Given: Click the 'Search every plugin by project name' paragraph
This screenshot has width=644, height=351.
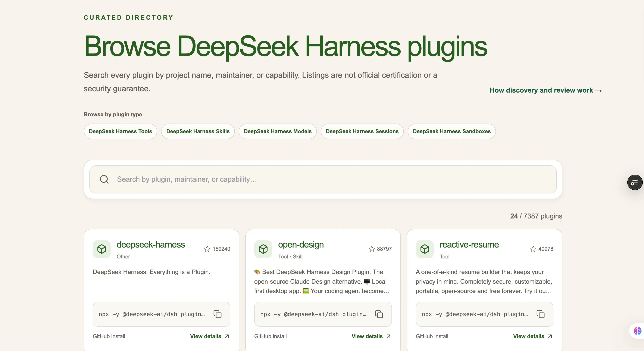Looking at the screenshot, I should (x=260, y=82).
